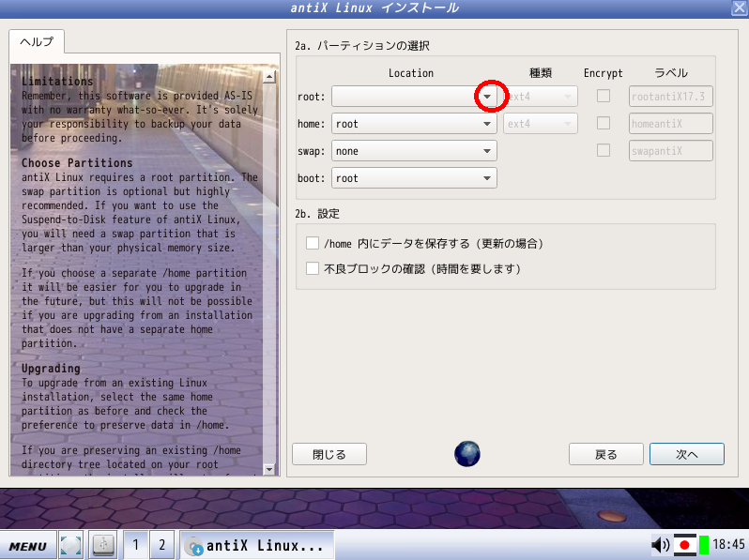Enable bad blocks check checkbox

tap(313, 268)
